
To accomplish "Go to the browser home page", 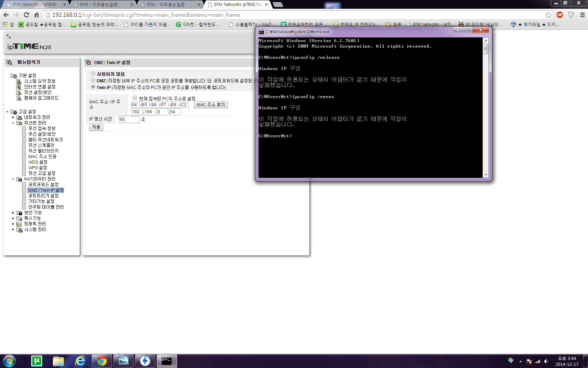I will [36, 15].
